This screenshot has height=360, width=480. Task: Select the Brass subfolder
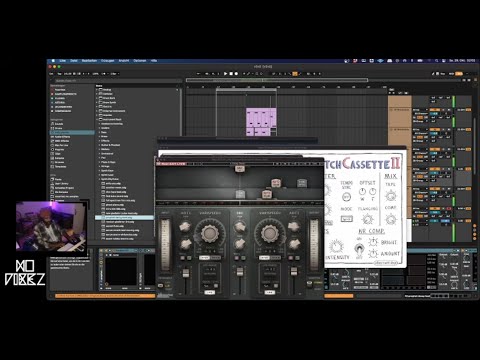pos(104,137)
